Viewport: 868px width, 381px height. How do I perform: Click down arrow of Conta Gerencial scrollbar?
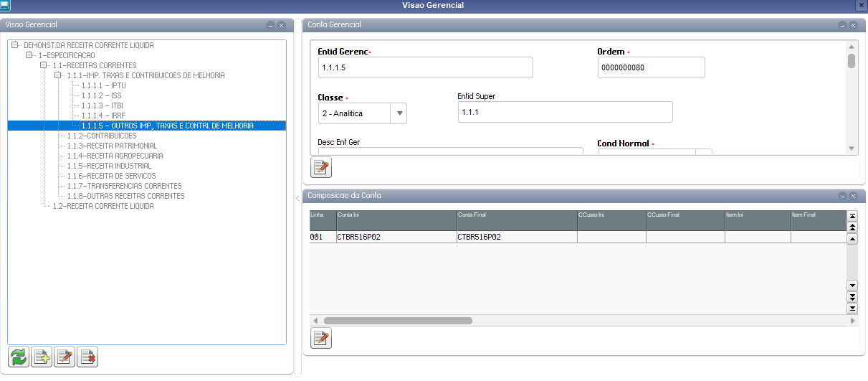coord(852,149)
